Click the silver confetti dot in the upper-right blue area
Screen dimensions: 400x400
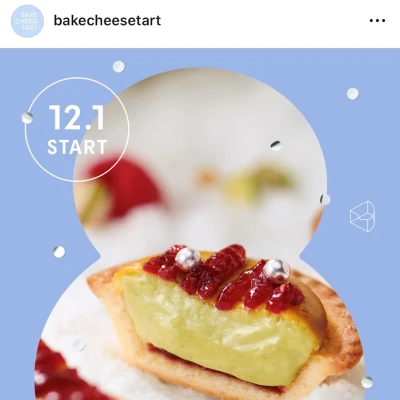[352, 94]
